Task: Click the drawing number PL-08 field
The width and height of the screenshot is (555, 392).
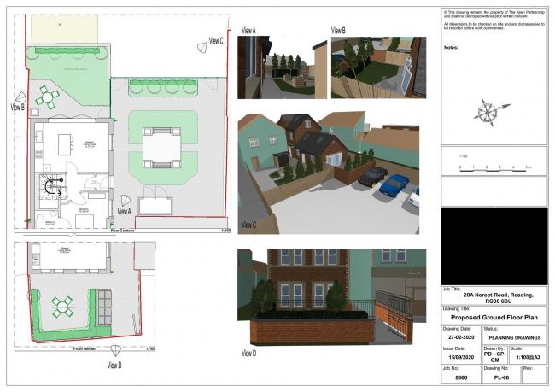Action: (501, 374)
